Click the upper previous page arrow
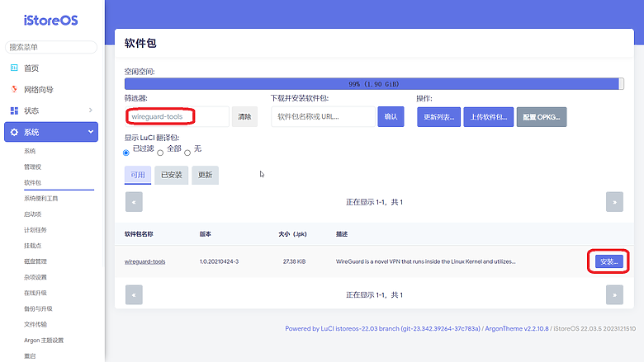This screenshot has height=362, width=644. pyautogui.click(x=134, y=202)
